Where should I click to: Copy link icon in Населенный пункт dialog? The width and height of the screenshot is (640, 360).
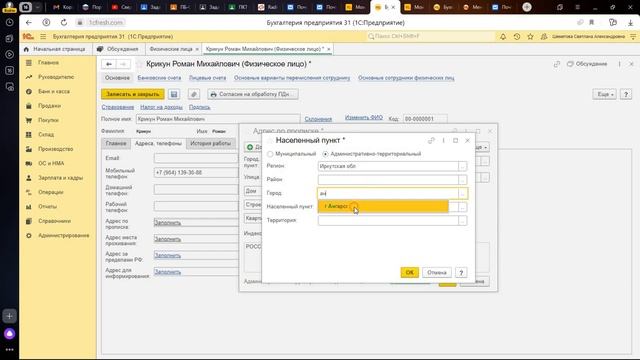431,140
